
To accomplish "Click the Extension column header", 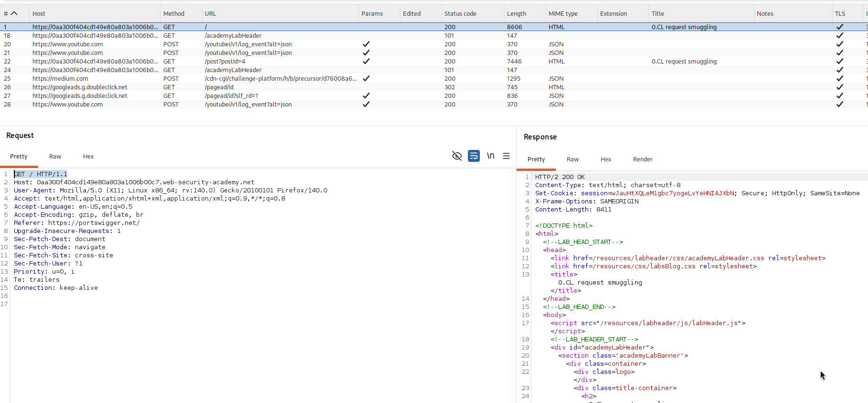I will pos(623,13).
